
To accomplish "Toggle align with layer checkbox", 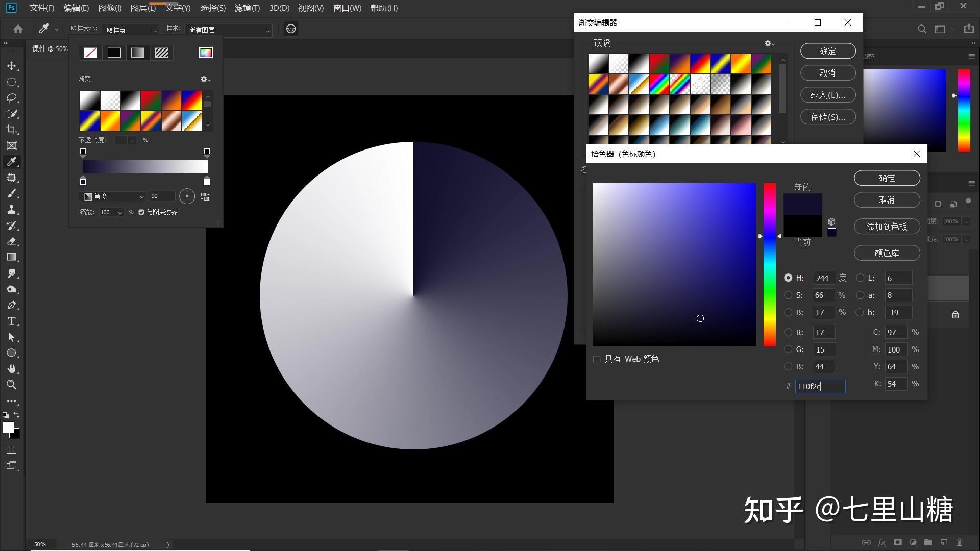I will [x=141, y=212].
